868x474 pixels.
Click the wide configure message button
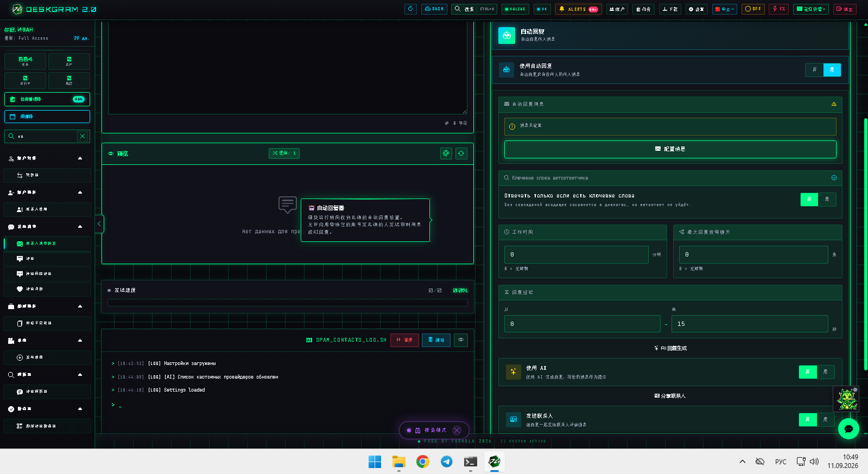click(670, 149)
